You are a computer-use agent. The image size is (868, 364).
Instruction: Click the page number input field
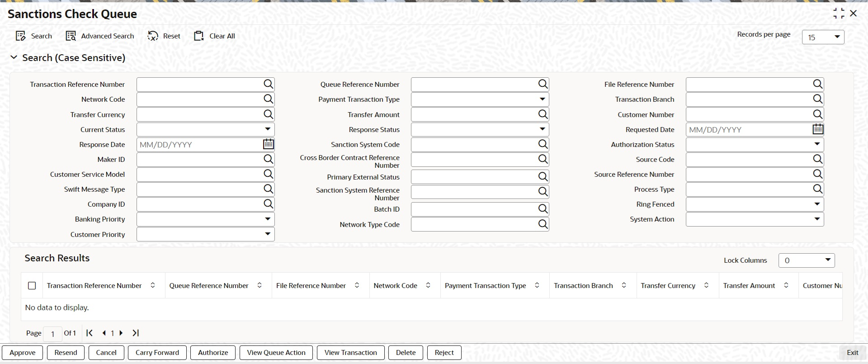[52, 334]
